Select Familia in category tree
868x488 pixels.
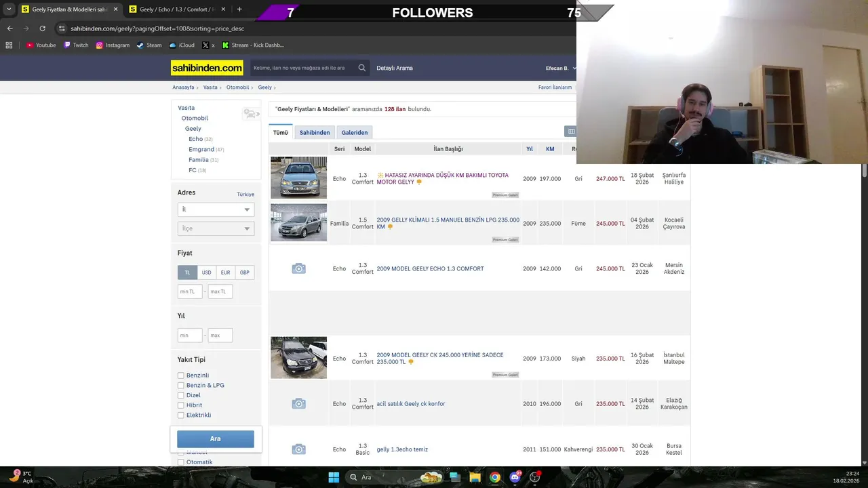pyautogui.click(x=199, y=160)
